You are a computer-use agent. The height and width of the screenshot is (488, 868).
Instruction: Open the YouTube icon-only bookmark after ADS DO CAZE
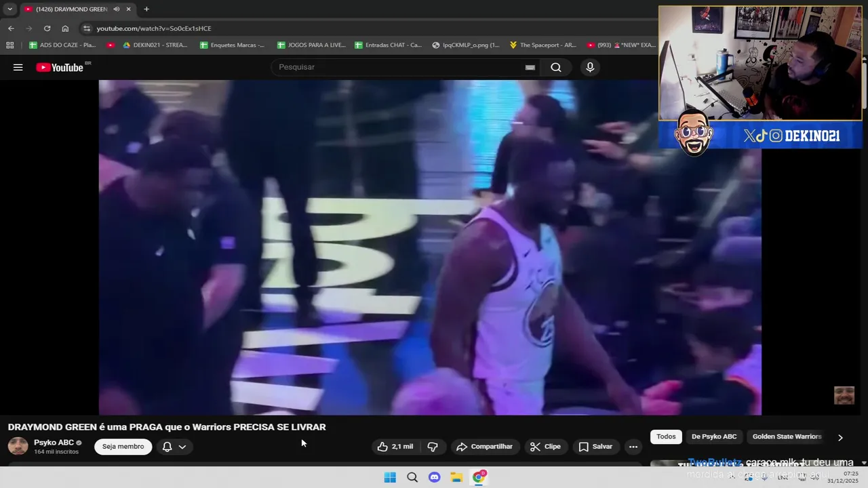[x=111, y=45]
